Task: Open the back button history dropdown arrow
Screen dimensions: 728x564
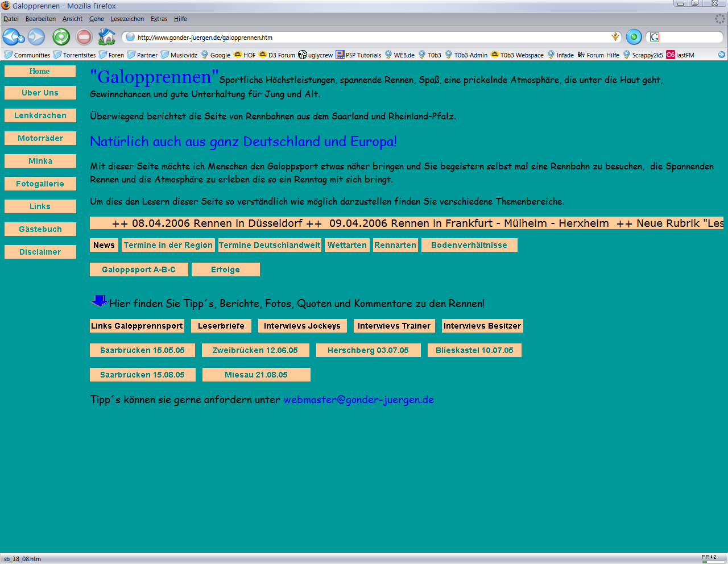Action: (22, 39)
